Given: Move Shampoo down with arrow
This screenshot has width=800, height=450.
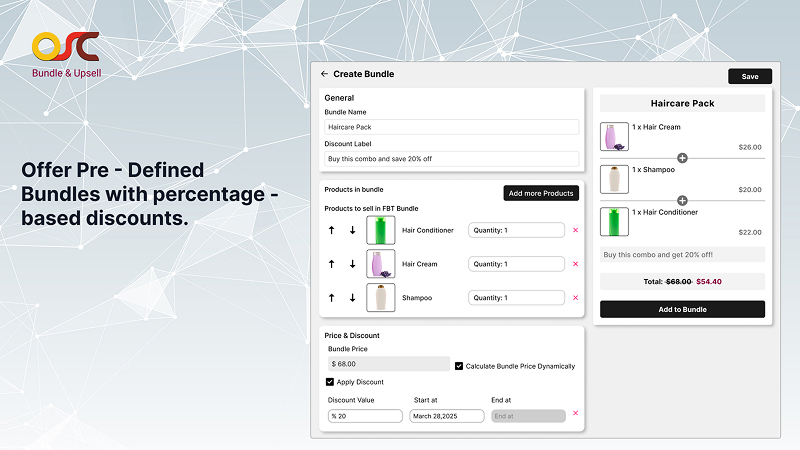Looking at the screenshot, I should [352, 298].
